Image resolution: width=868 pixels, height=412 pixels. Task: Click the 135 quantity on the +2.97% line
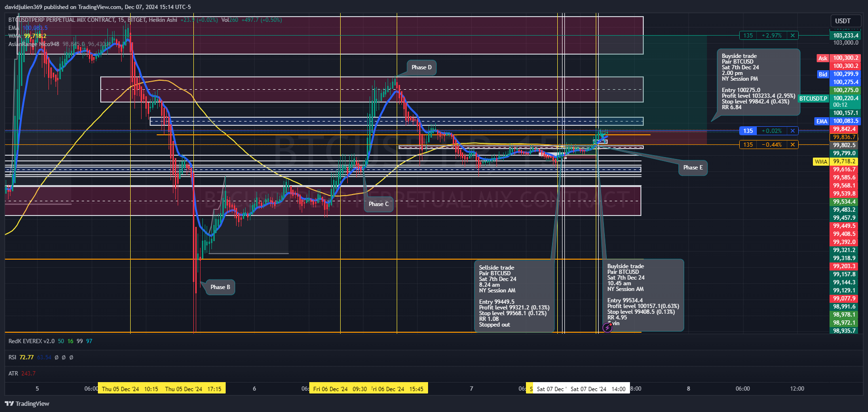pyautogui.click(x=748, y=36)
